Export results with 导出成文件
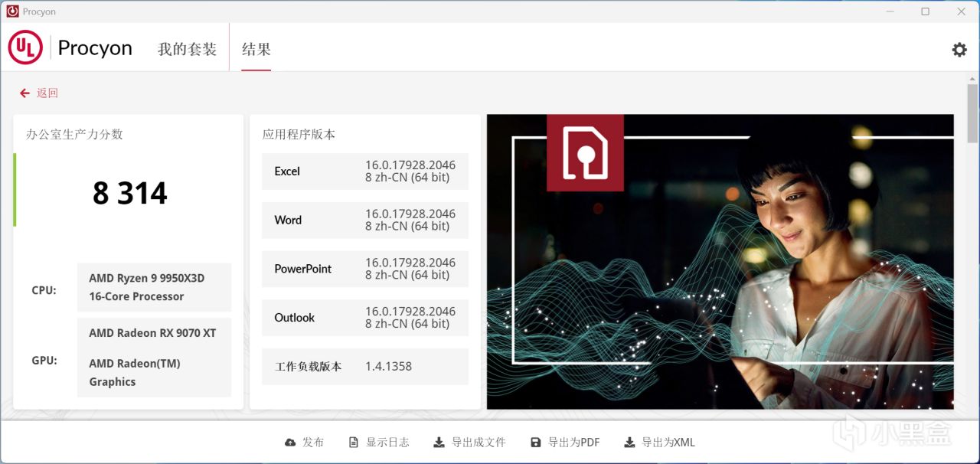 (470, 443)
